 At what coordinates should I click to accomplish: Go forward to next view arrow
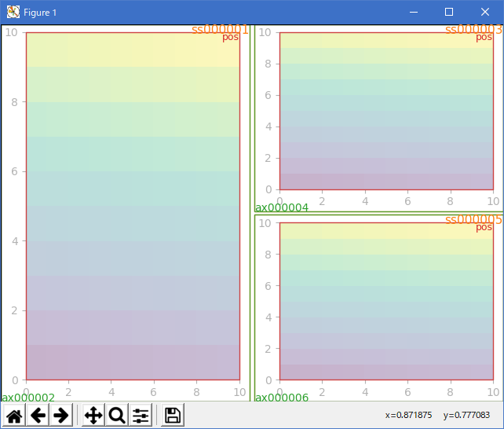(61, 415)
